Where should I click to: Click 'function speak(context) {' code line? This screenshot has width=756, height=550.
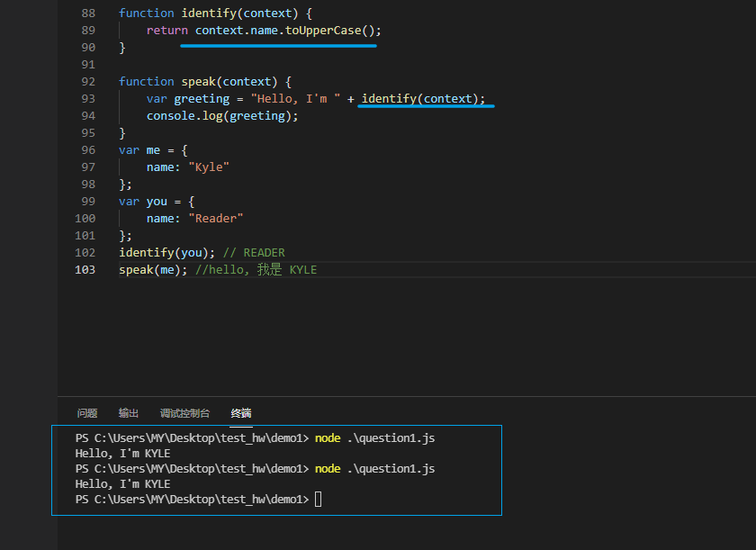205,82
